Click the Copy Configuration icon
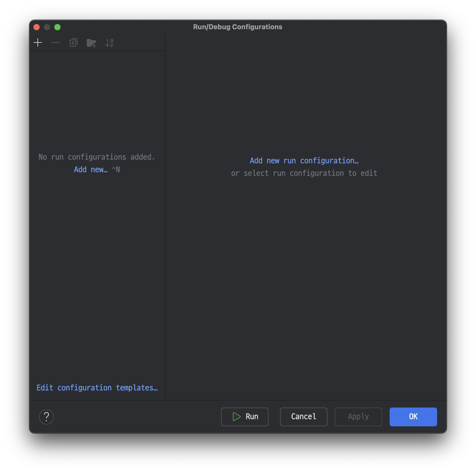 coord(73,43)
